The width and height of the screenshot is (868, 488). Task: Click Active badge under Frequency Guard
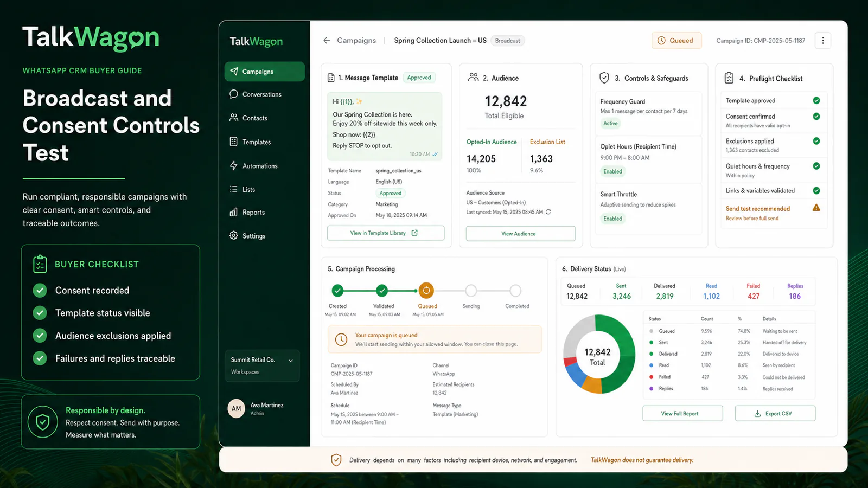tap(610, 124)
